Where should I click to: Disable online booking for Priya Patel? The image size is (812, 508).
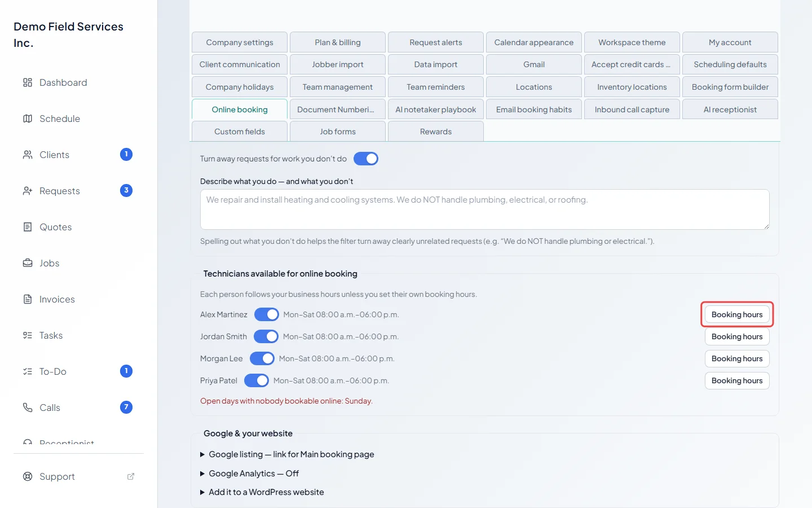click(257, 380)
